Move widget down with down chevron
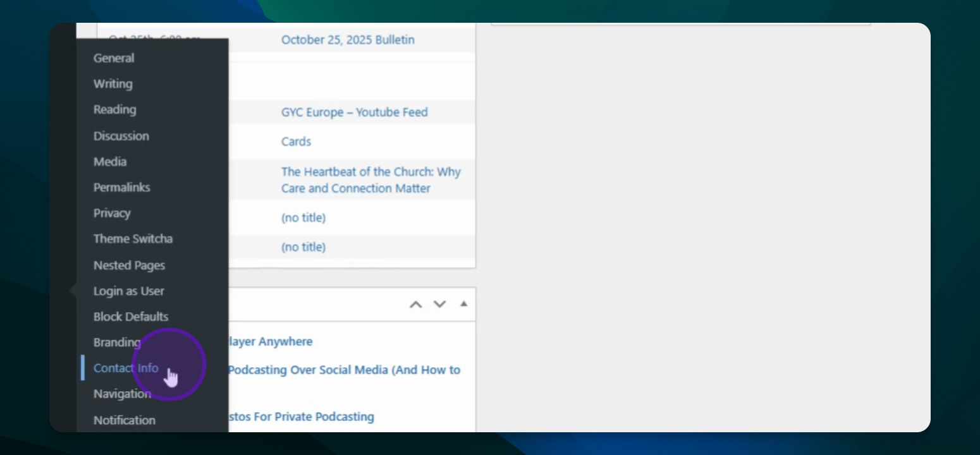Image resolution: width=980 pixels, height=455 pixels. coord(439,305)
